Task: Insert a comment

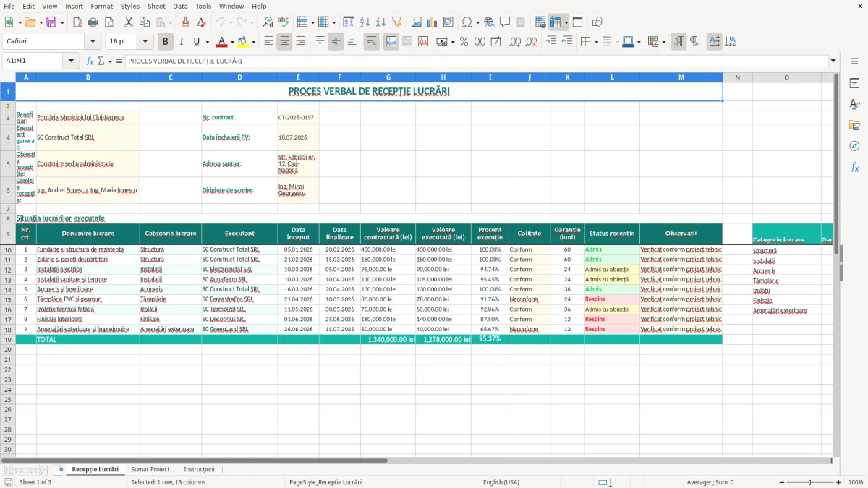Action: point(505,22)
